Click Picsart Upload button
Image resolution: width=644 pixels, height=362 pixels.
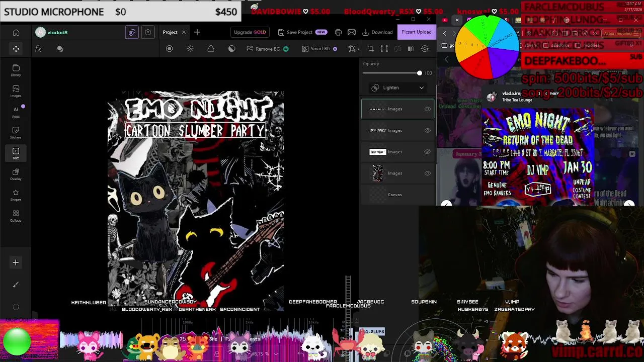coord(416,32)
